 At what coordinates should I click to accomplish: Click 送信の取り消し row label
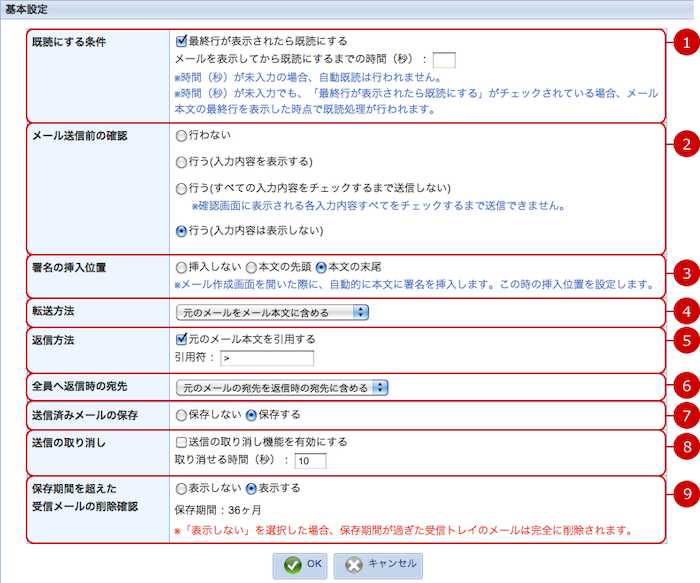69,443
